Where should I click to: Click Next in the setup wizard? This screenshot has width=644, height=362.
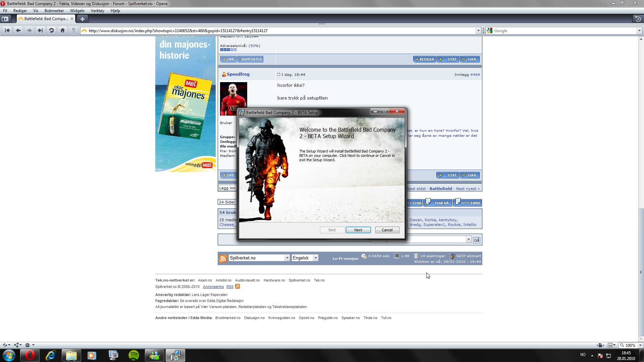click(x=358, y=230)
